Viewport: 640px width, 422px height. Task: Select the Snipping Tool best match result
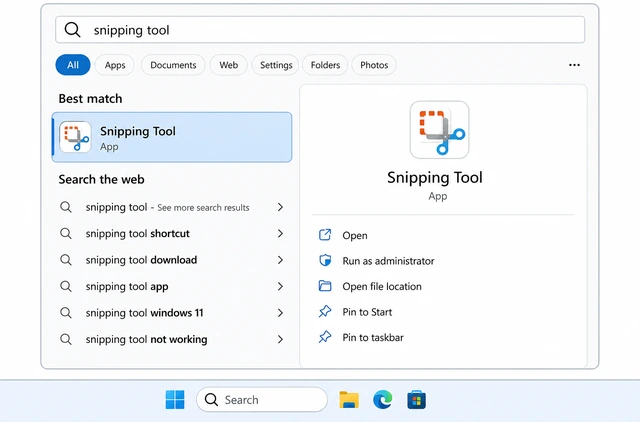pyautogui.click(x=172, y=137)
